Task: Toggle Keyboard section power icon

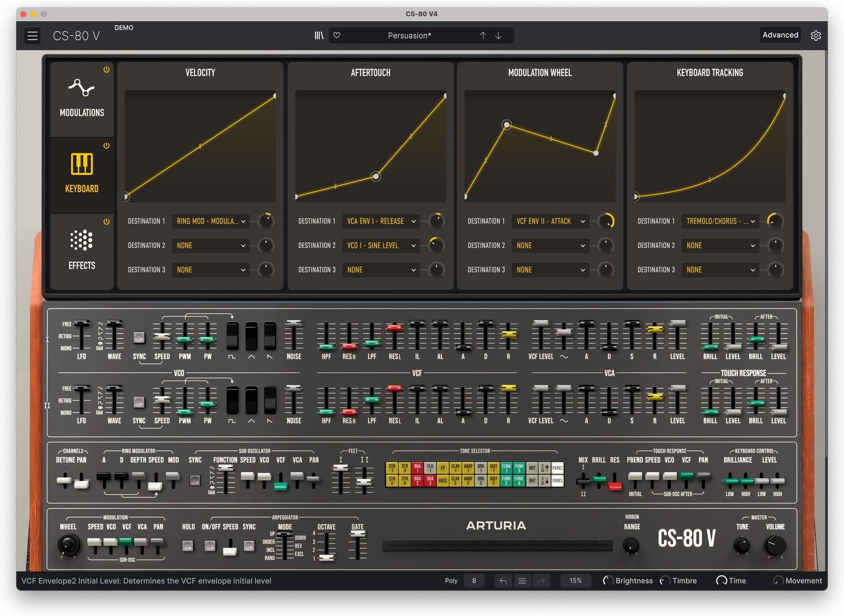Action: [x=106, y=145]
